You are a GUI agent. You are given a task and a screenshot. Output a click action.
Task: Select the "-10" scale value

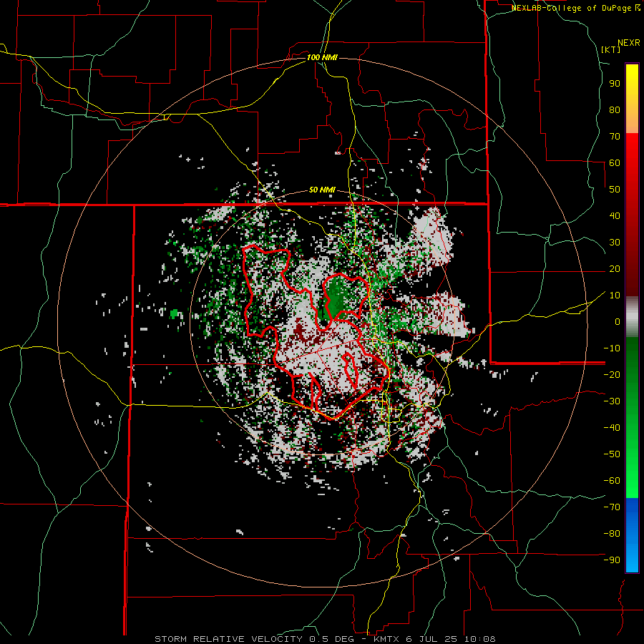(612, 348)
